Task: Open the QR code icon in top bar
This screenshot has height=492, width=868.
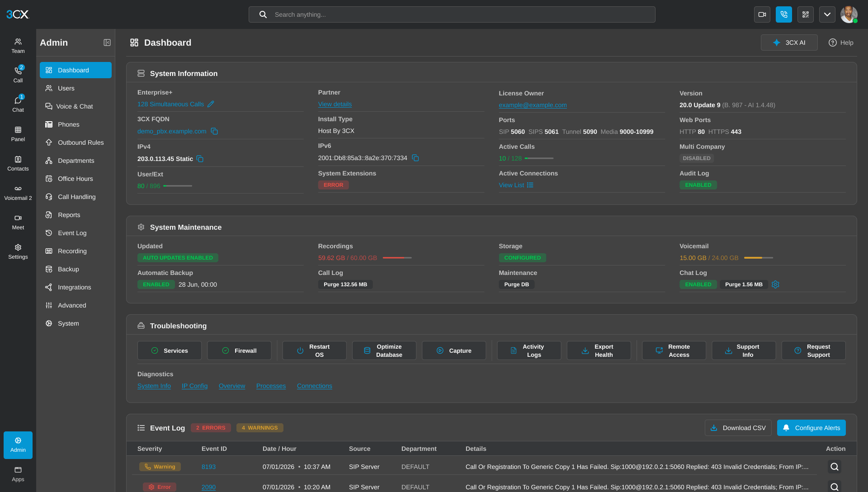Action: (x=806, y=14)
